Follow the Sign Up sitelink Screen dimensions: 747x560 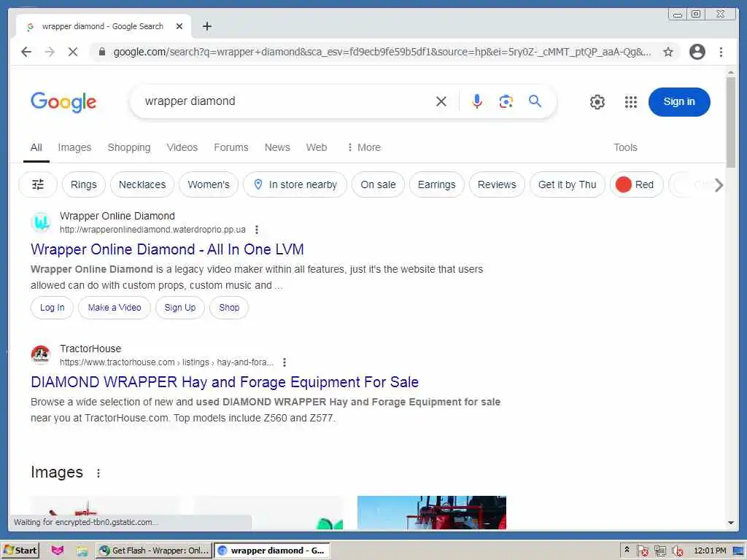click(179, 308)
